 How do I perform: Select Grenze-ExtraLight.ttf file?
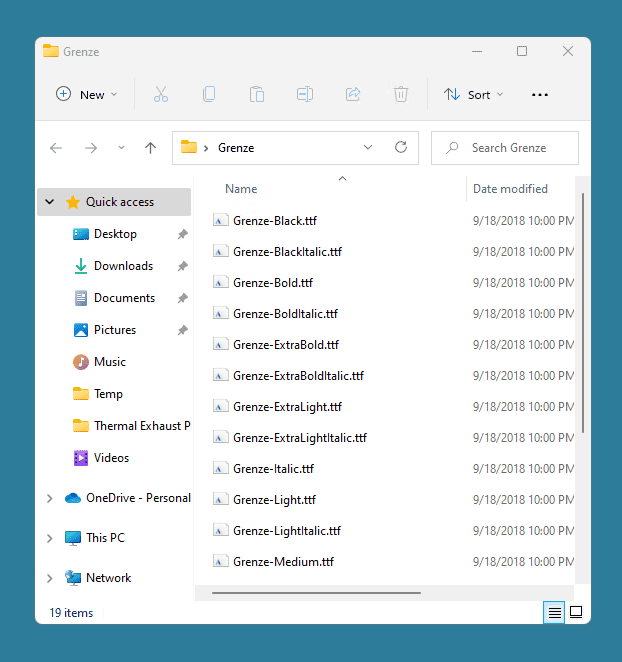pyautogui.click(x=287, y=407)
